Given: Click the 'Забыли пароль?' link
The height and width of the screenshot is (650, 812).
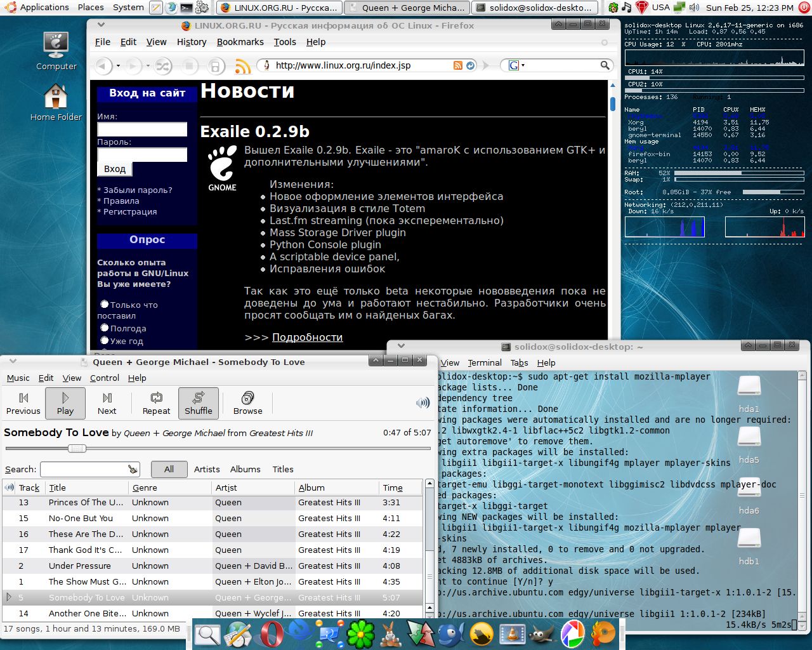Looking at the screenshot, I should [138, 190].
